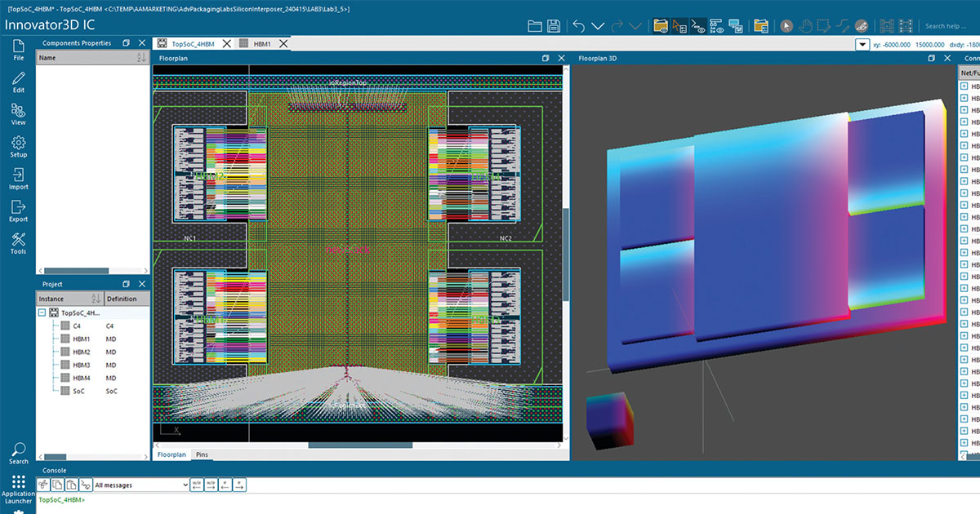Click the open-folder icon in the top toolbar
980x514 pixels.
535,25
